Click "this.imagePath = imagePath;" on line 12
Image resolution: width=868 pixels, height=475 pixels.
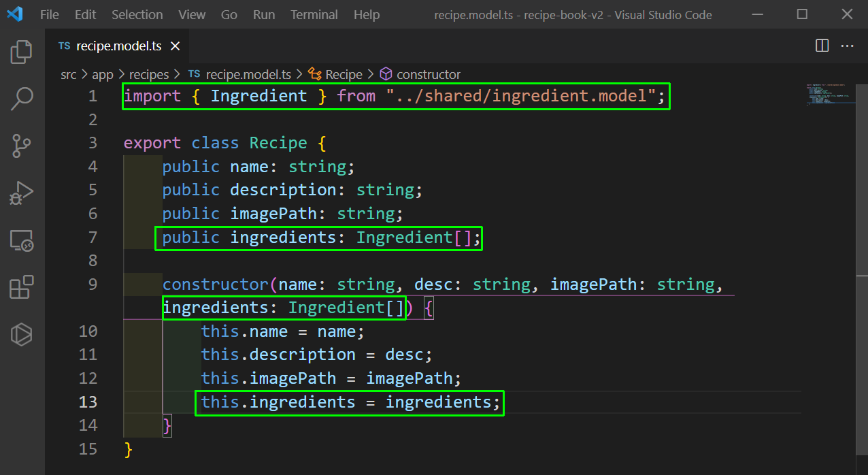(331, 378)
